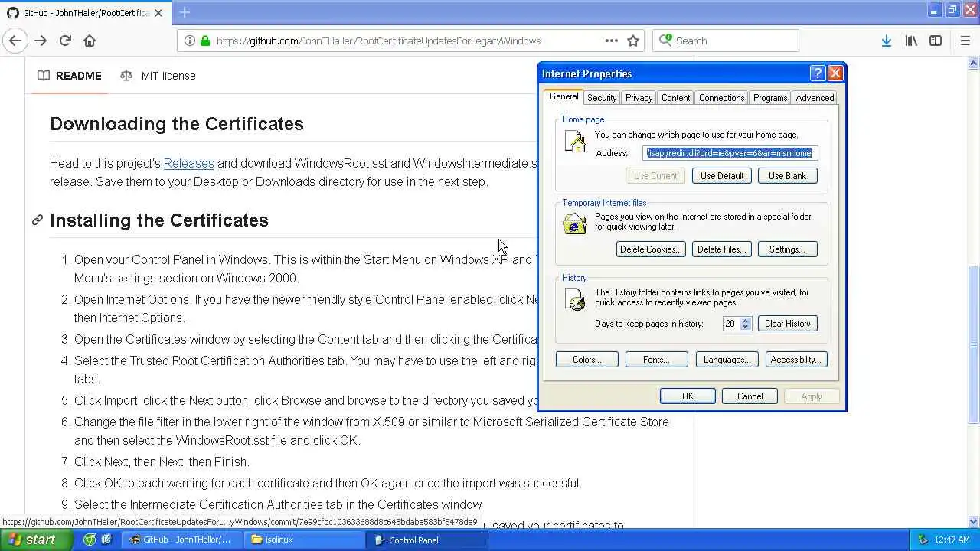Viewport: 980px width, 551px height.
Task: Click the Firefox Search box
Action: [x=726, y=41]
